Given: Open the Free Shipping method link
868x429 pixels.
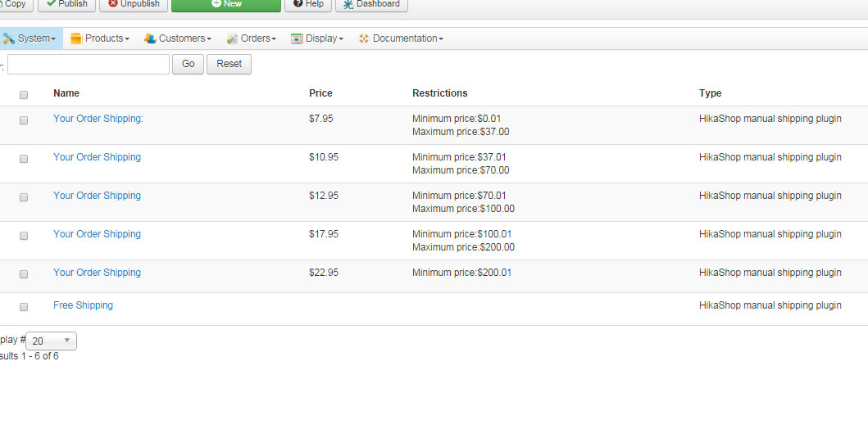Looking at the screenshot, I should pyautogui.click(x=83, y=305).
